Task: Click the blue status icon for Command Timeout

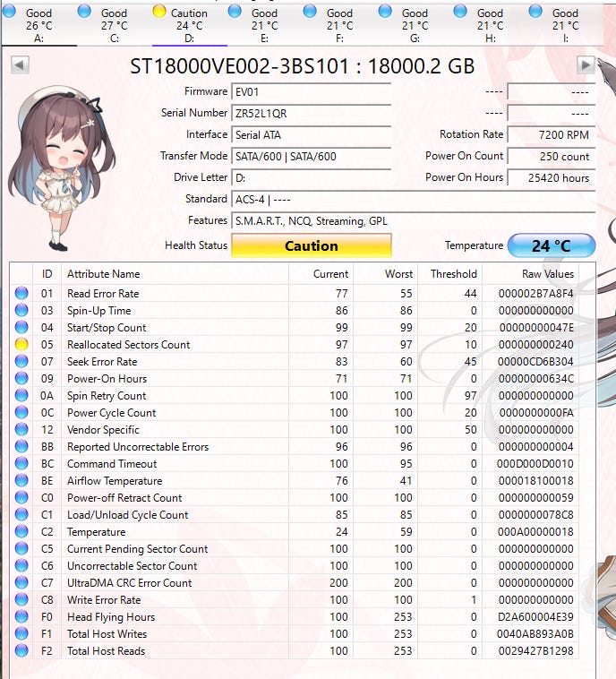Action: (x=21, y=463)
